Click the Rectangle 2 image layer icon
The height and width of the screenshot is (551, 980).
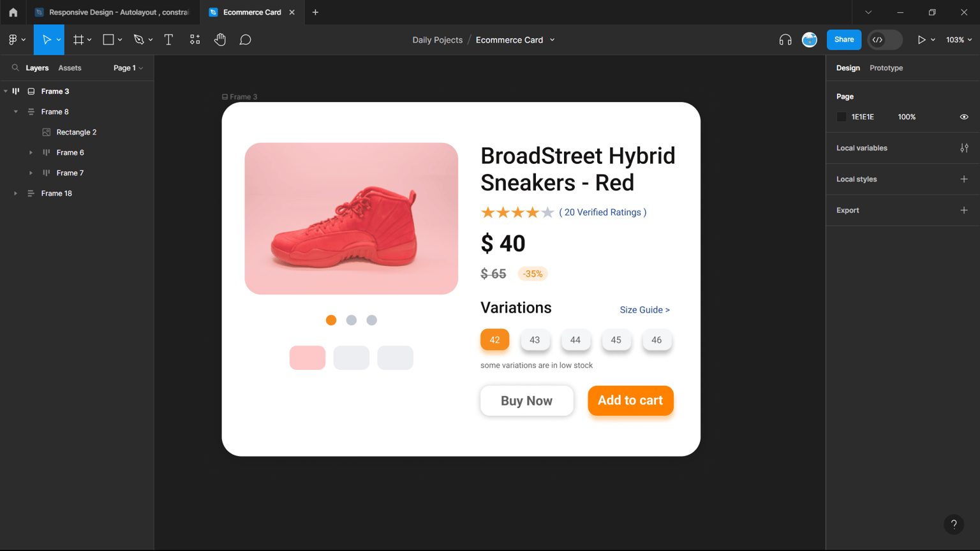coord(47,132)
